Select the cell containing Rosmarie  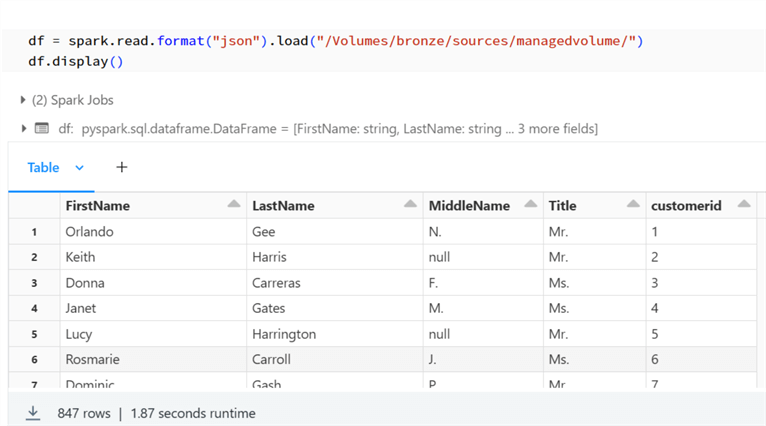(x=153, y=360)
